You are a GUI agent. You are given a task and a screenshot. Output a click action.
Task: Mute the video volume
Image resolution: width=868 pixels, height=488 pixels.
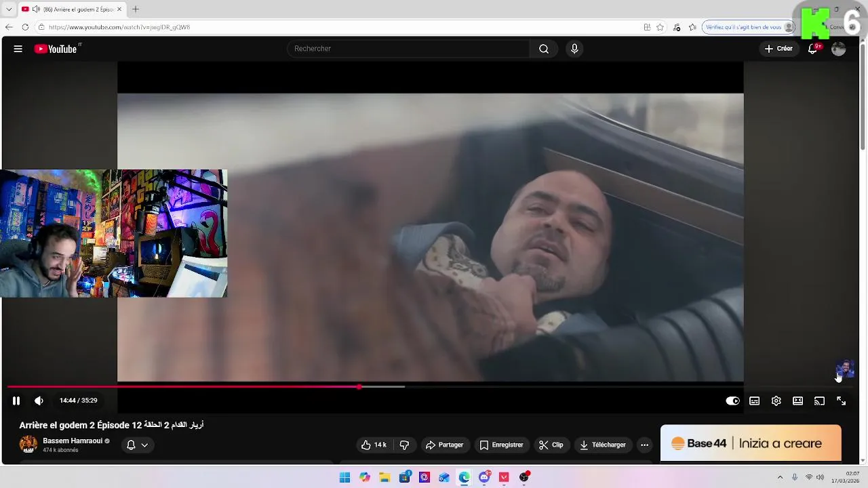coord(39,401)
